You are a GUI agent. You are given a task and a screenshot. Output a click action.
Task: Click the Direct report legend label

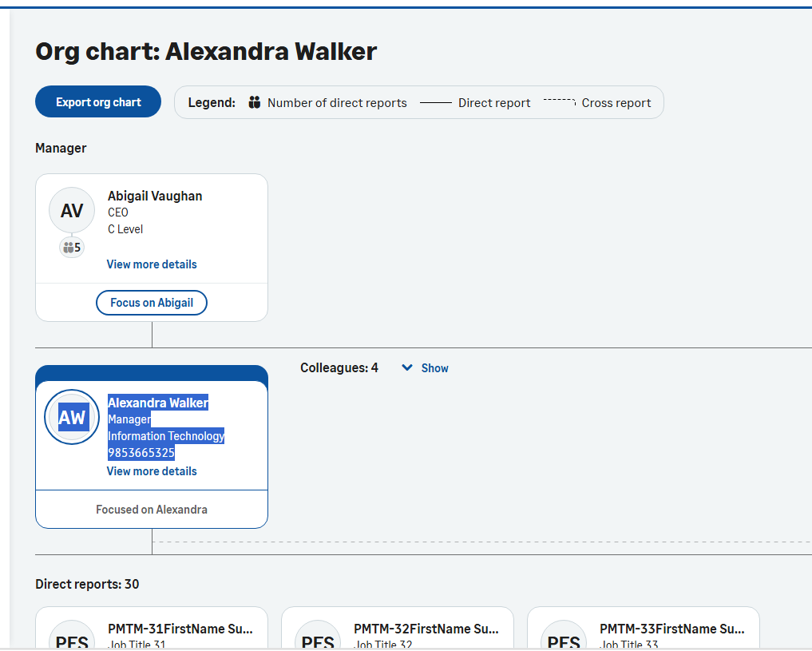(x=494, y=103)
